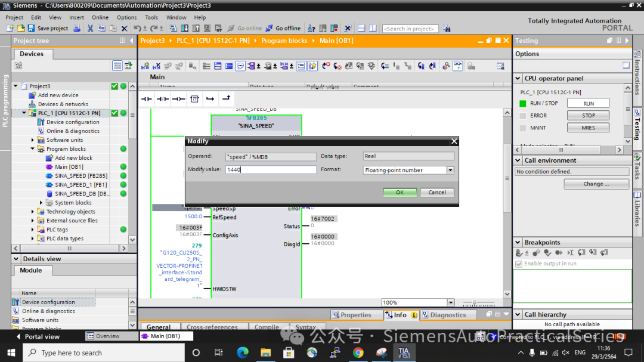
Task: Click the Undo arrow icon
Action: coord(137,28)
